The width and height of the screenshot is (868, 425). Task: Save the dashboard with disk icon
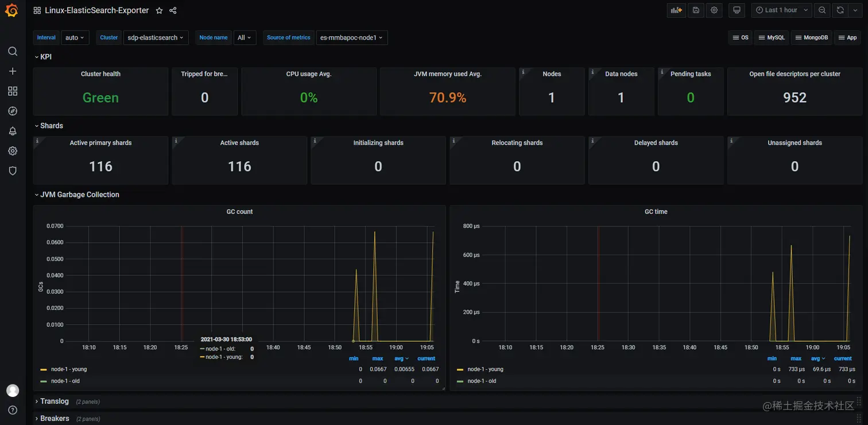[x=696, y=10]
